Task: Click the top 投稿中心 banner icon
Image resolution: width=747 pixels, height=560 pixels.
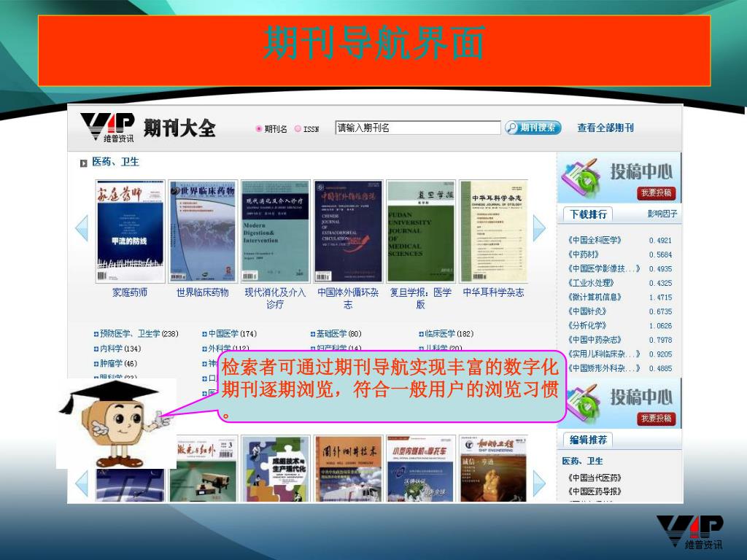Action: [x=581, y=179]
